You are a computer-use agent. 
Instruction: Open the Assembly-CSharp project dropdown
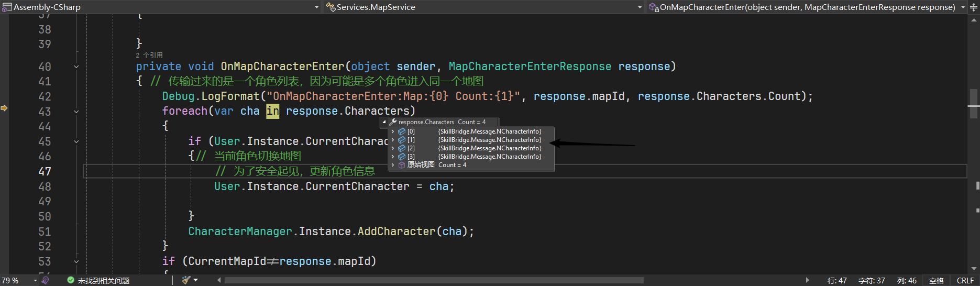316,7
